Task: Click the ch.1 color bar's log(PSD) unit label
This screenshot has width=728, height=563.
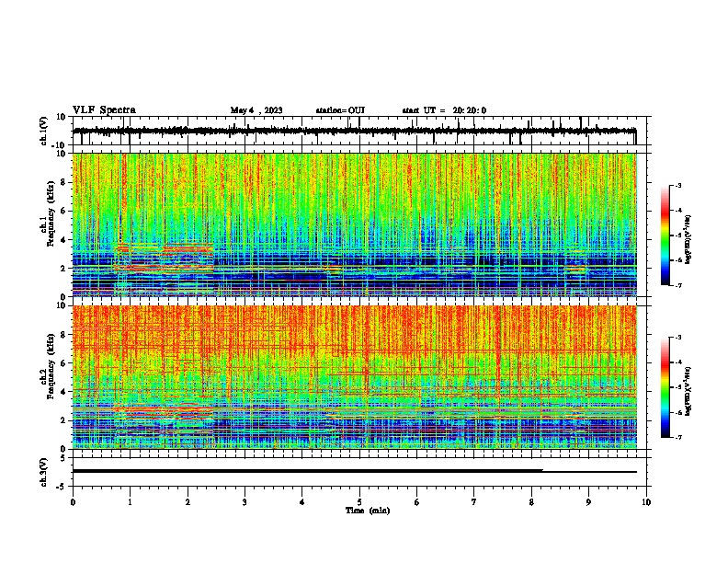Action: click(x=688, y=240)
